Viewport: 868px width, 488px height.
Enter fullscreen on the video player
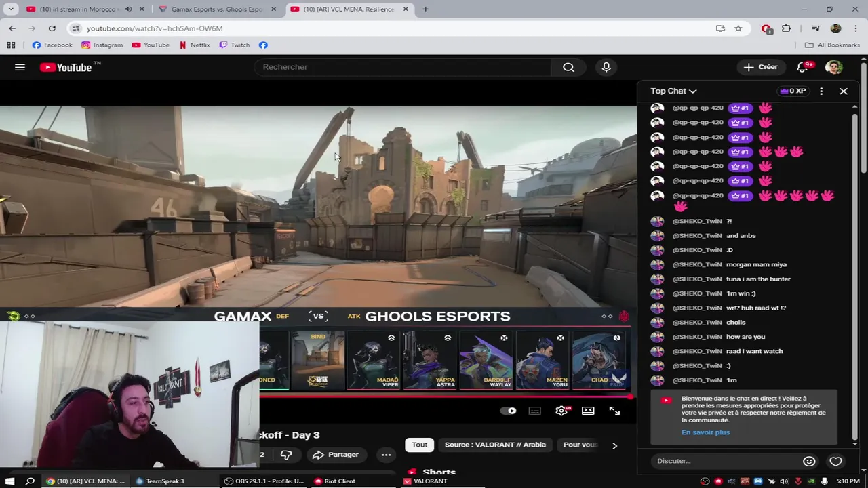click(614, 411)
